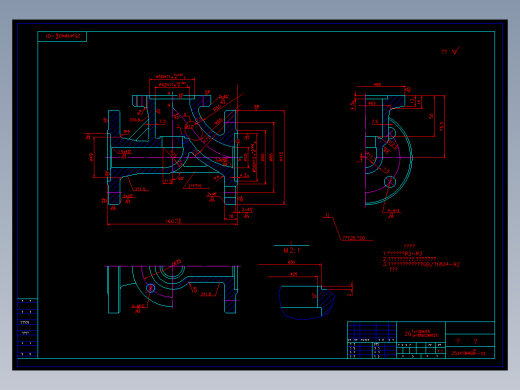Select the 75.5 vertical dimension in side view
520x390 pixels.
pyautogui.click(x=441, y=126)
